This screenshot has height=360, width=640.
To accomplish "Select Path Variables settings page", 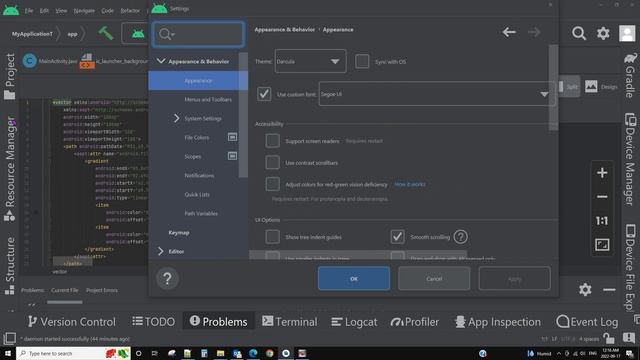I will [x=201, y=213].
